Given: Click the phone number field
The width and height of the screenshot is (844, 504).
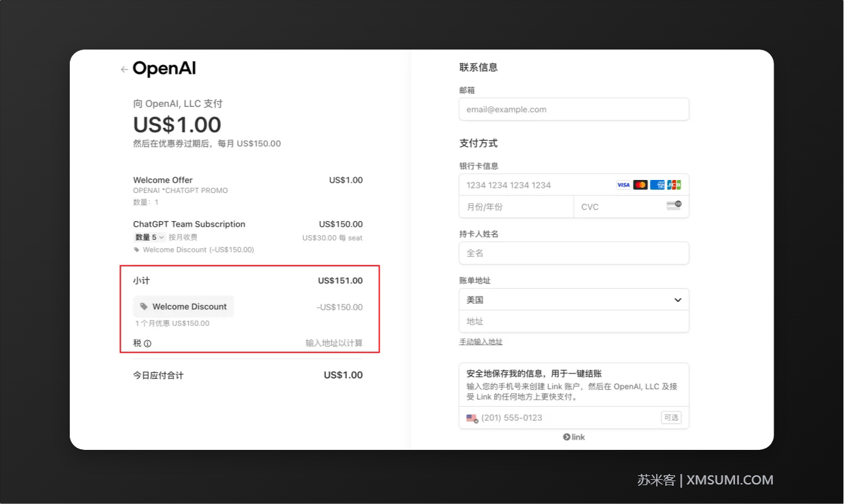Looking at the screenshot, I should (574, 418).
